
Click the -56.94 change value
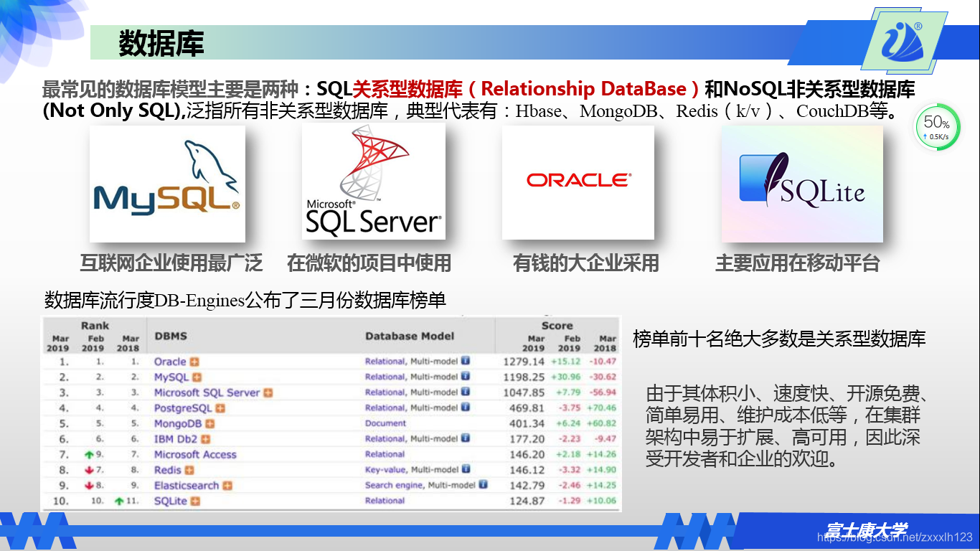[x=602, y=392]
